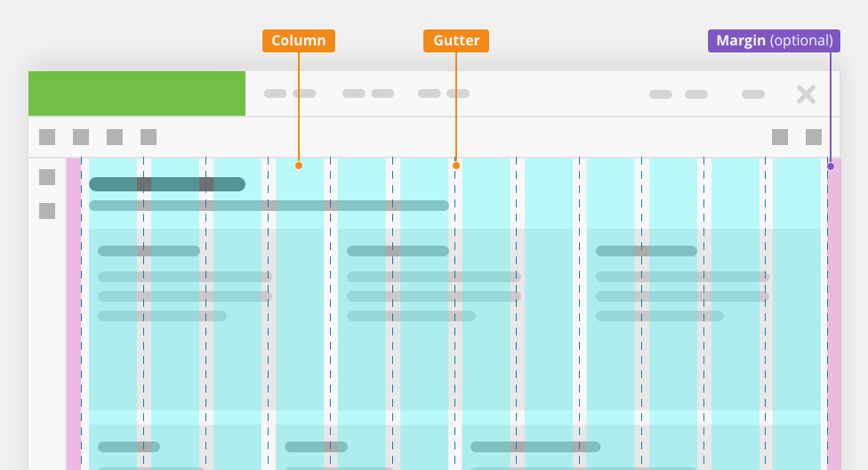Click the lower gray square in left sidebar

(47, 211)
